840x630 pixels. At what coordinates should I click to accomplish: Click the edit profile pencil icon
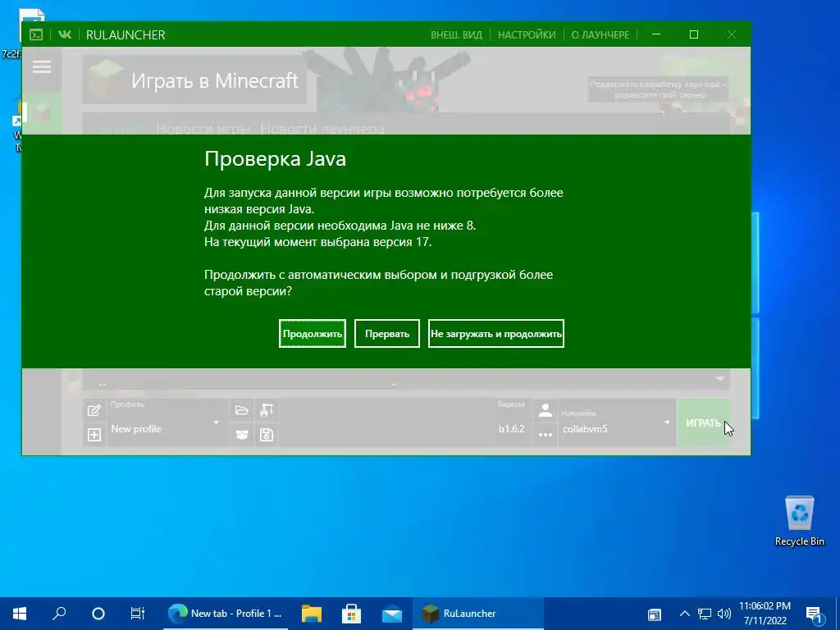pos(94,410)
